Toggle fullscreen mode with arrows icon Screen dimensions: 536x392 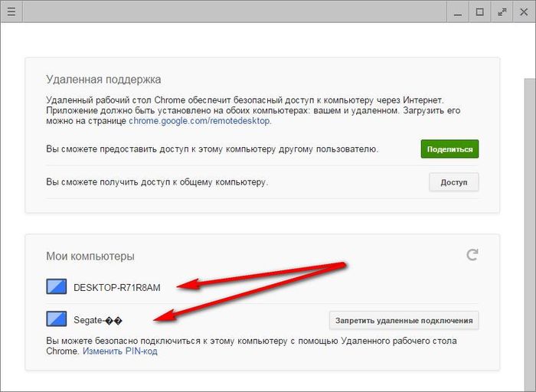click(502, 11)
